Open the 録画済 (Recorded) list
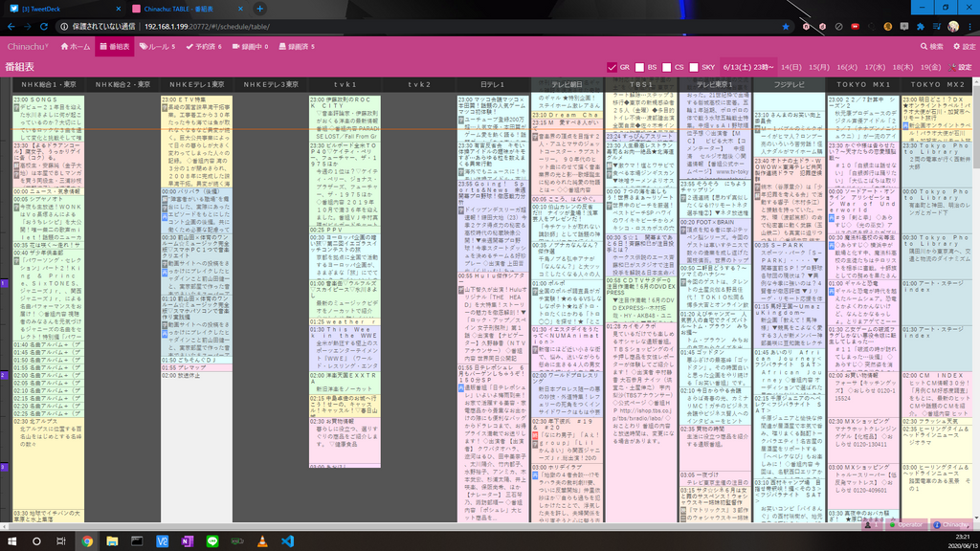This screenshot has height=551, width=980. click(297, 47)
